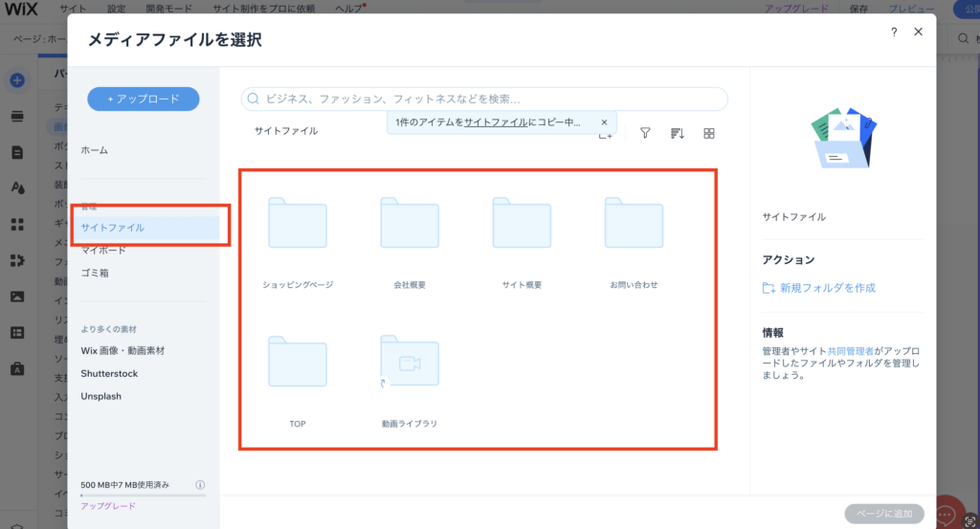Open the sort order icon

coord(677,133)
